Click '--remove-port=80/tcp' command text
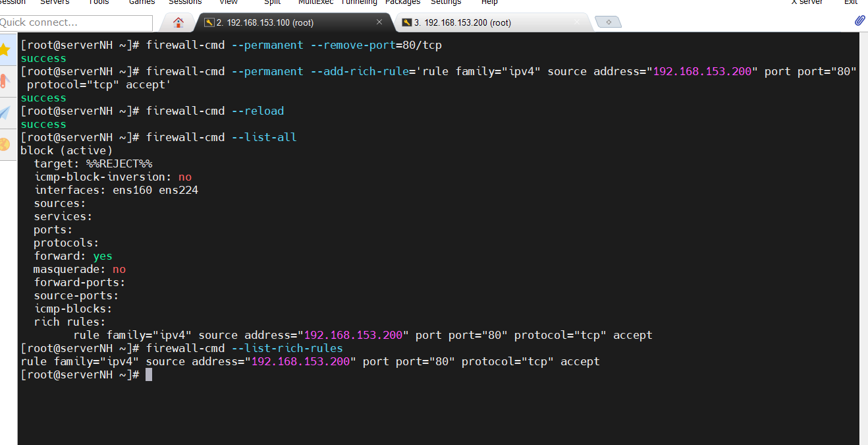 tap(376, 45)
